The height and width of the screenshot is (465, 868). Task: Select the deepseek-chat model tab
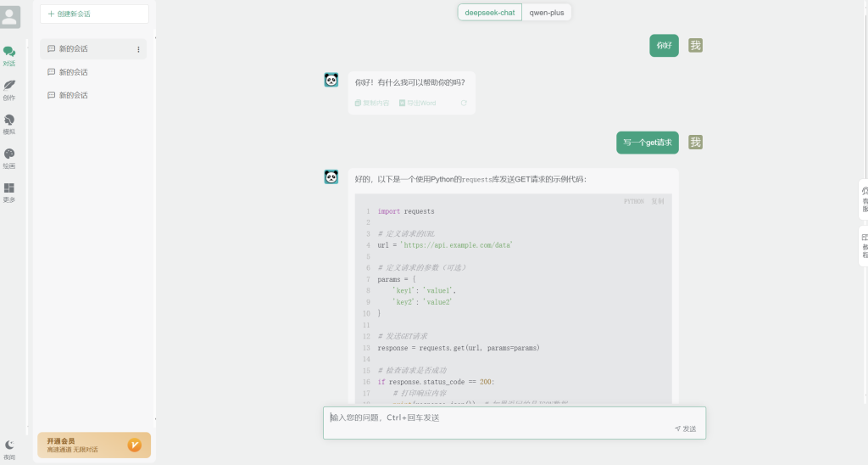coord(490,13)
